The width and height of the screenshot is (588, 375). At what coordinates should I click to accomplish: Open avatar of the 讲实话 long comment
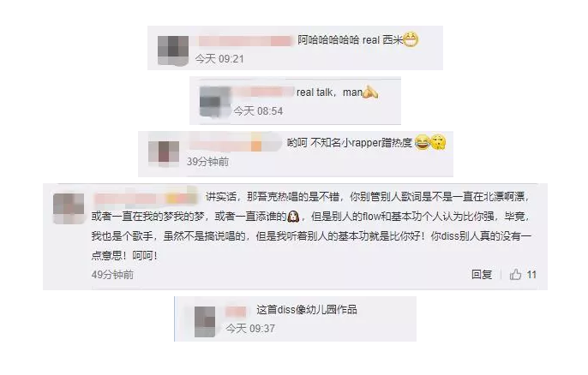tap(69, 209)
